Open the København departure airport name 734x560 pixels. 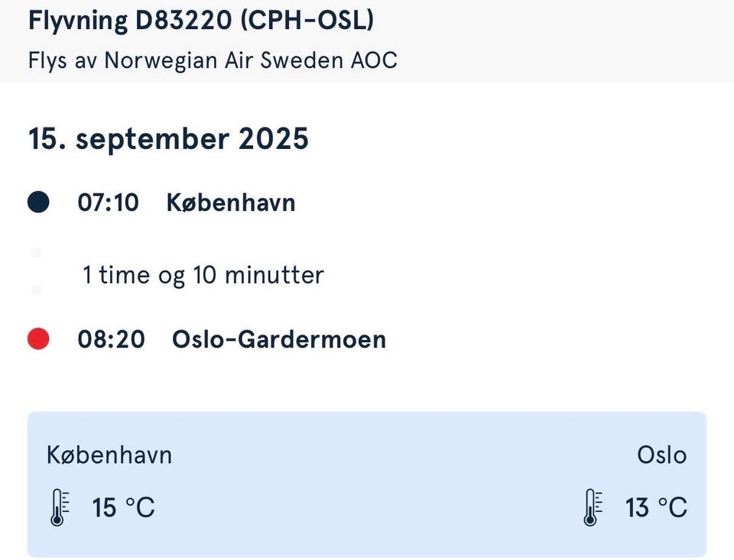[231, 203]
